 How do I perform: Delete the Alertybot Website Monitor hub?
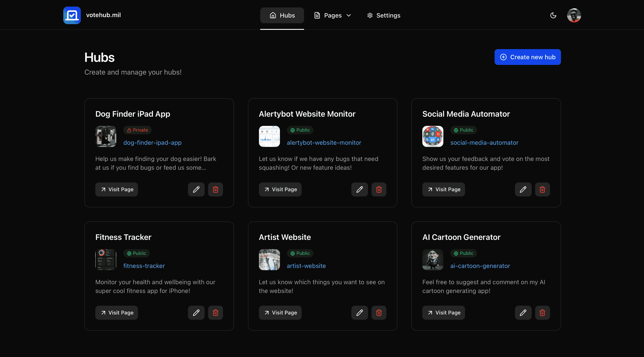(x=379, y=189)
